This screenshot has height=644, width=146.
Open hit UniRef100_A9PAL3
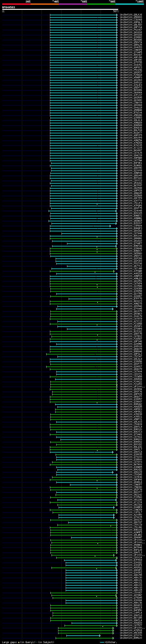coord(131,22)
